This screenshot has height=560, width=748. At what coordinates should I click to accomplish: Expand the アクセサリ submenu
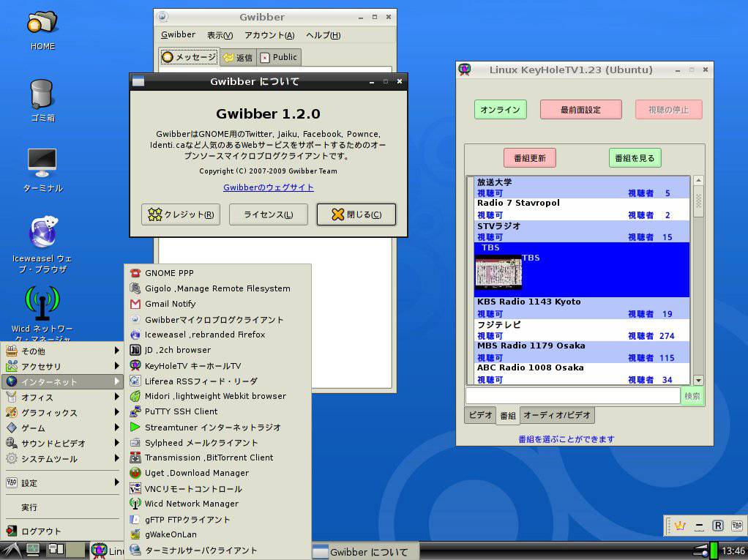62,366
